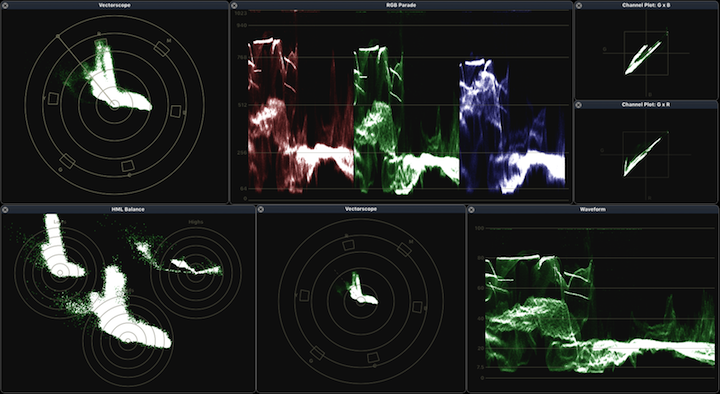This screenshot has width=720, height=394.
Task: Click the blue B target box in upper Vectorscope
Action: point(175,111)
